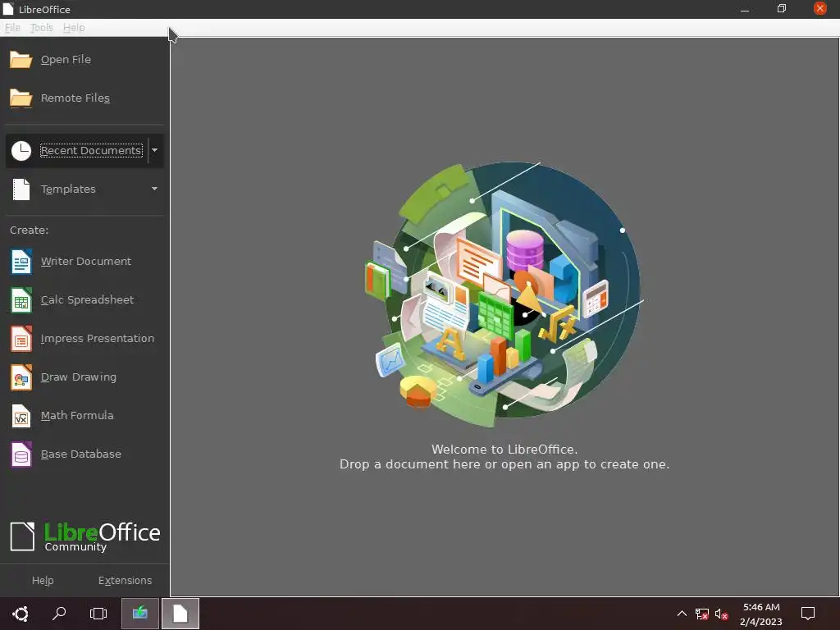The image size is (840, 630).
Task: Click the Help button at sidebar bottom
Action: point(43,581)
